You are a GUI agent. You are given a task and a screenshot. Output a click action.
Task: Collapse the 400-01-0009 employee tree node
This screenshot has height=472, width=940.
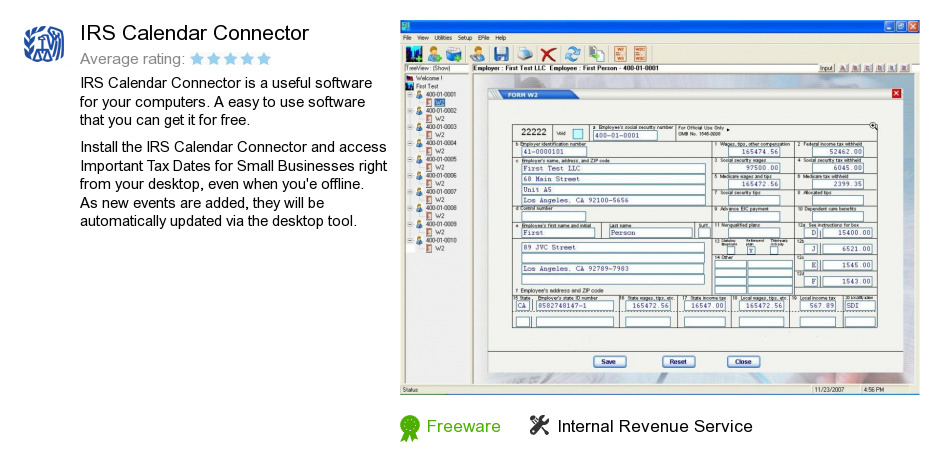[x=410, y=224]
